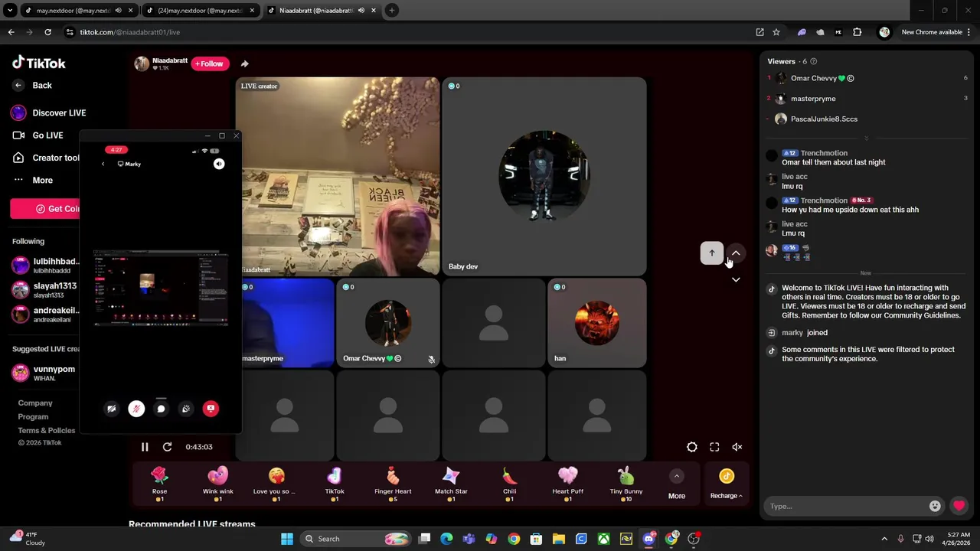Open the stream quality settings gear
The width and height of the screenshot is (980, 551).
692,447
